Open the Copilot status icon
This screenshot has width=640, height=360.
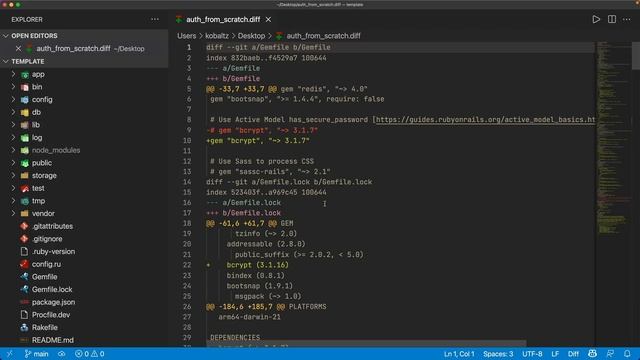coord(592,354)
